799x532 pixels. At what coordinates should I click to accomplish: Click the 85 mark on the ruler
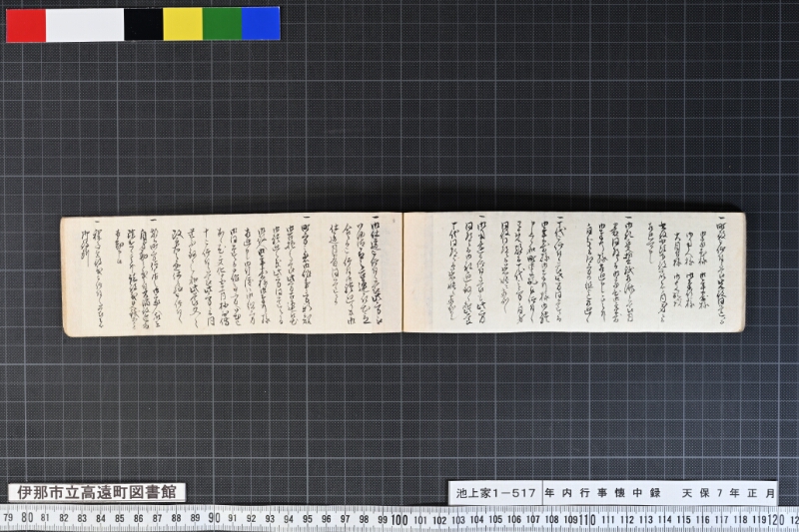[119, 519]
